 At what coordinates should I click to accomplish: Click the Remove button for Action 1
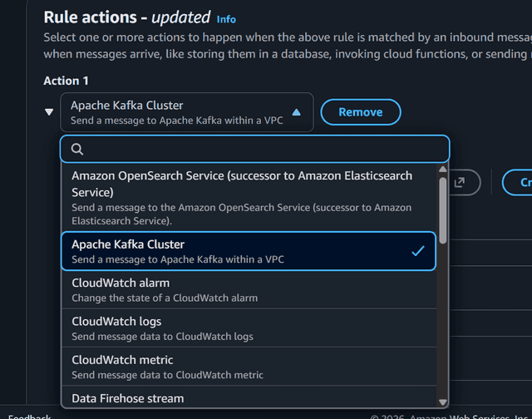tap(361, 112)
